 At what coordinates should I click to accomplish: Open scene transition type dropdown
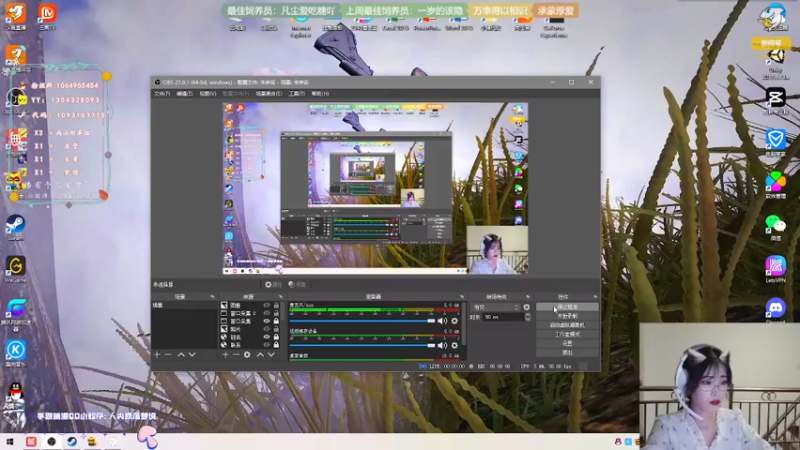pos(495,307)
